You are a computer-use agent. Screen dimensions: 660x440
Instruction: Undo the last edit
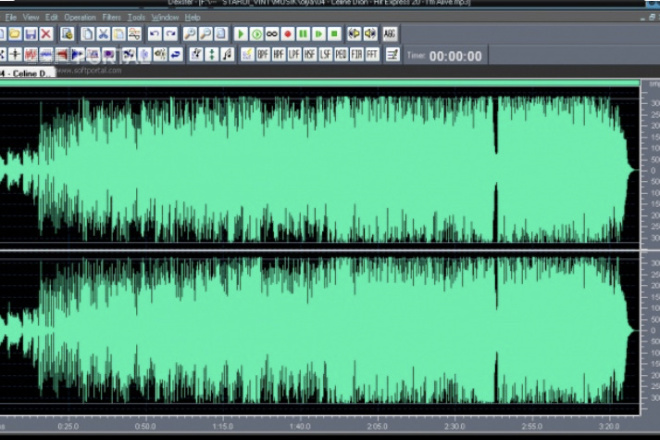[154, 34]
